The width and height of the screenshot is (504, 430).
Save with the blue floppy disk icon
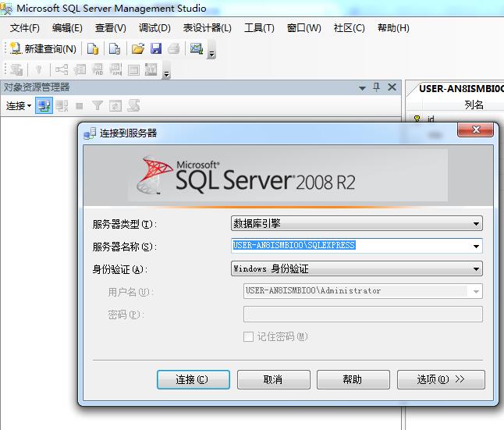point(156,49)
